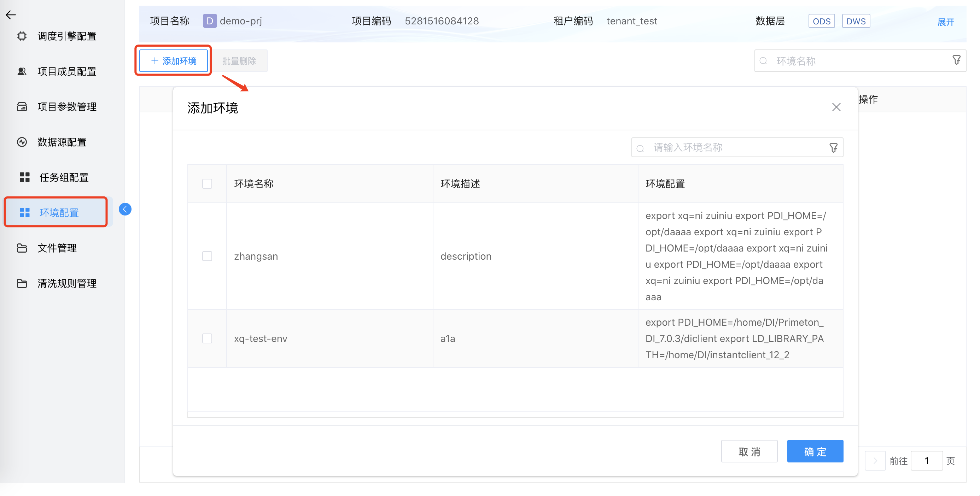Image resolution: width=980 pixels, height=496 pixels.
Task: Open 清洗规则管理 menu item
Action: point(66,284)
